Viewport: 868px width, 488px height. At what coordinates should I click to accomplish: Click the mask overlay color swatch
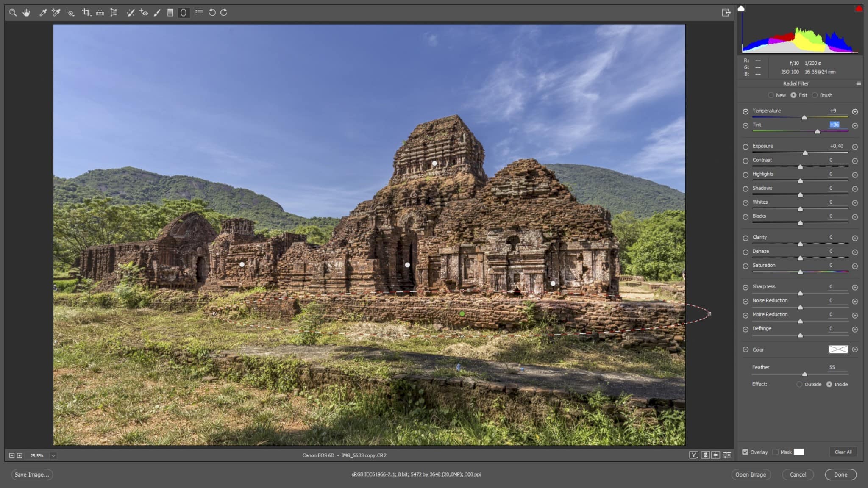(x=799, y=452)
